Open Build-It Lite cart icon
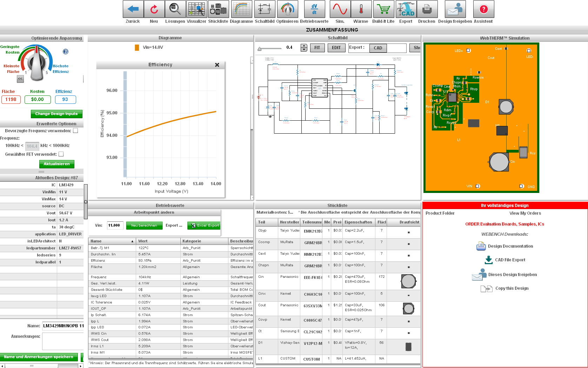Viewport: 588px width, 368px height. coord(383,9)
